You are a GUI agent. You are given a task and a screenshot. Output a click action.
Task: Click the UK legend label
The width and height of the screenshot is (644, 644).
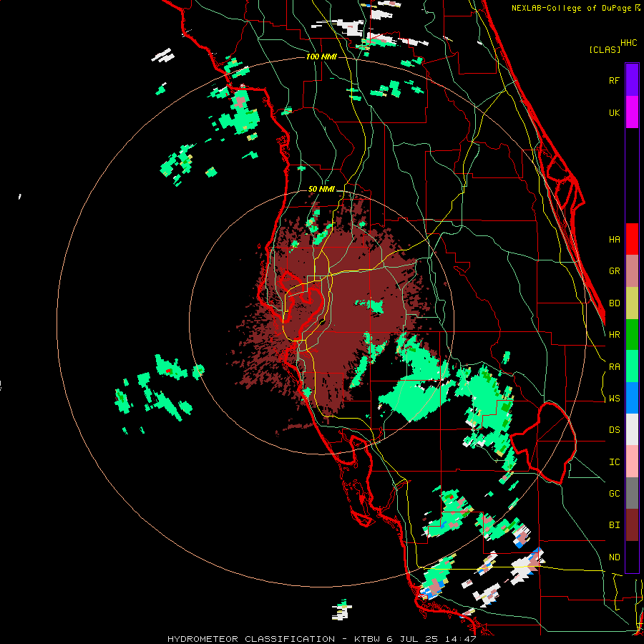[614, 112]
